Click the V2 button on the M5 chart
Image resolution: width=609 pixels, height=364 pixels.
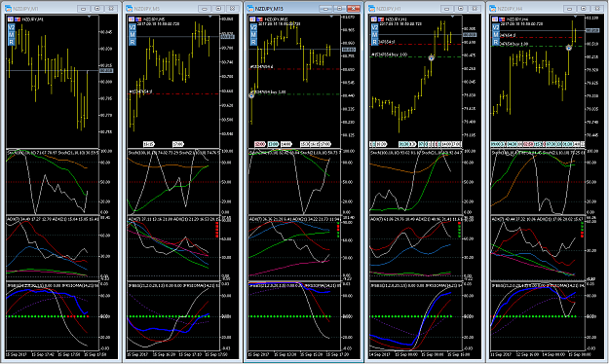click(133, 27)
